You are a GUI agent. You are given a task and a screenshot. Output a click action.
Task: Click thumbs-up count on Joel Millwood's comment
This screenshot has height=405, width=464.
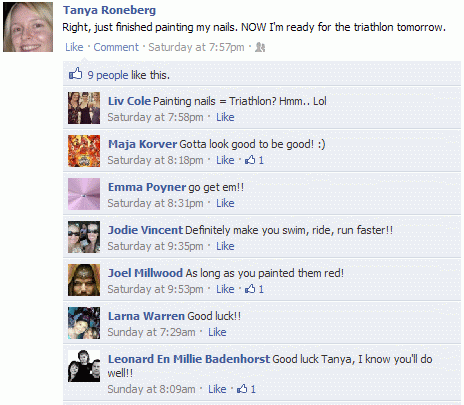(x=254, y=289)
